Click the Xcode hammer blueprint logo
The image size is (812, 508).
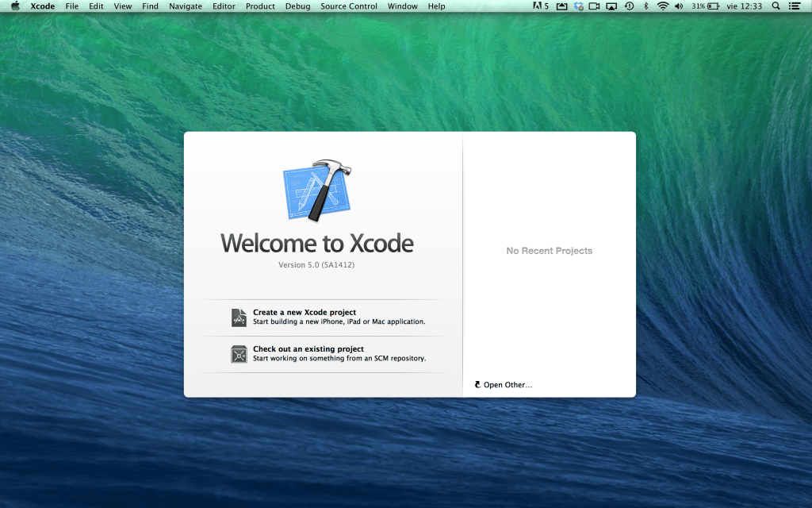click(317, 190)
